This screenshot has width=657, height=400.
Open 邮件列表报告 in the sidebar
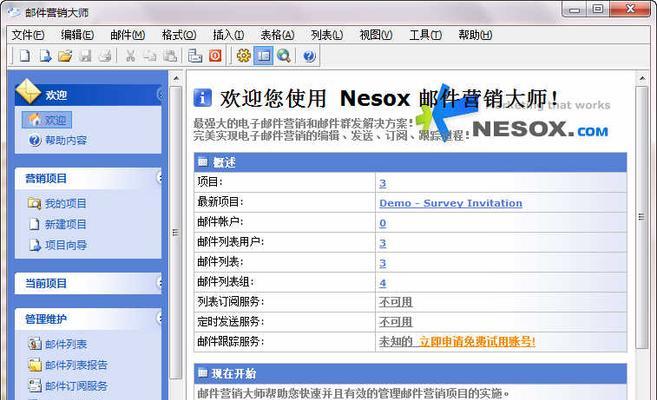coord(76,365)
